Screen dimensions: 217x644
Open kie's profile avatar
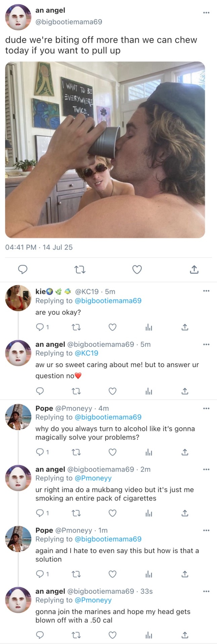click(x=18, y=298)
